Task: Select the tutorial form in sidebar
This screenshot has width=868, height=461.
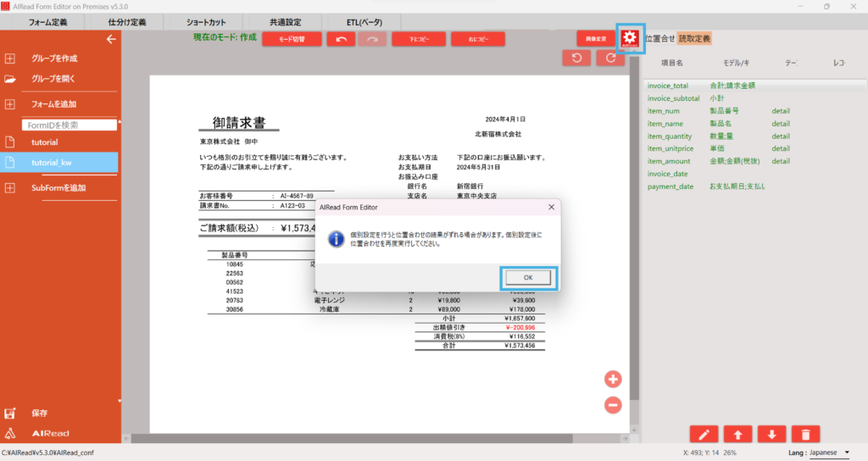Action: [x=45, y=142]
